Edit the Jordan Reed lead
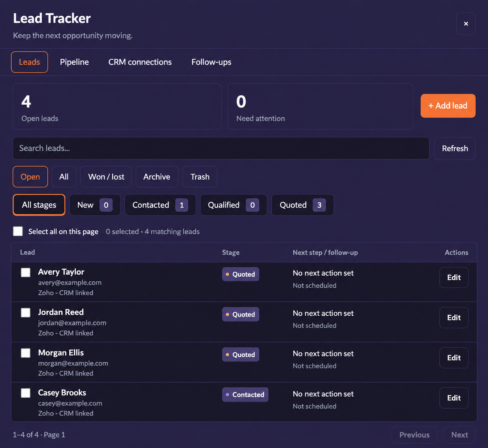This screenshot has height=448, width=488. click(454, 318)
